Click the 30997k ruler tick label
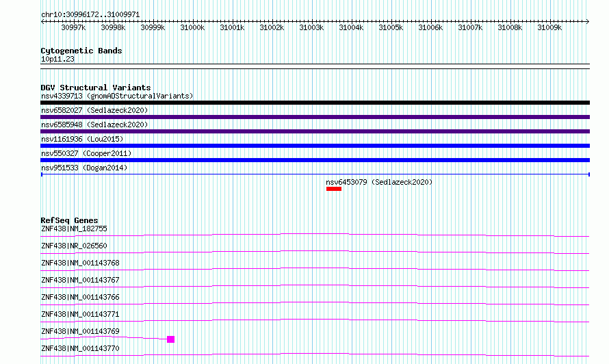Image resolution: width=609 pixels, height=364 pixels. click(73, 27)
